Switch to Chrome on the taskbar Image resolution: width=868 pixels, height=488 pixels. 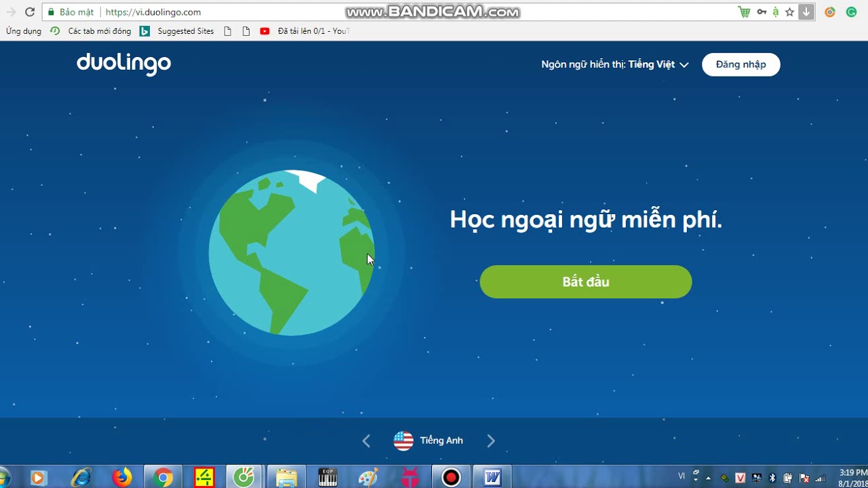[163, 477]
